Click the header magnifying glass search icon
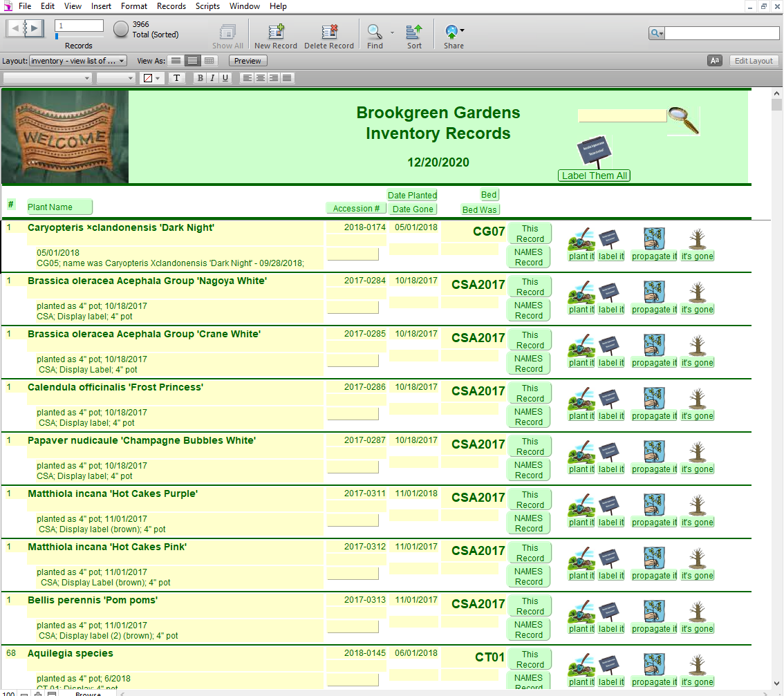This screenshot has height=696, width=784. click(684, 120)
